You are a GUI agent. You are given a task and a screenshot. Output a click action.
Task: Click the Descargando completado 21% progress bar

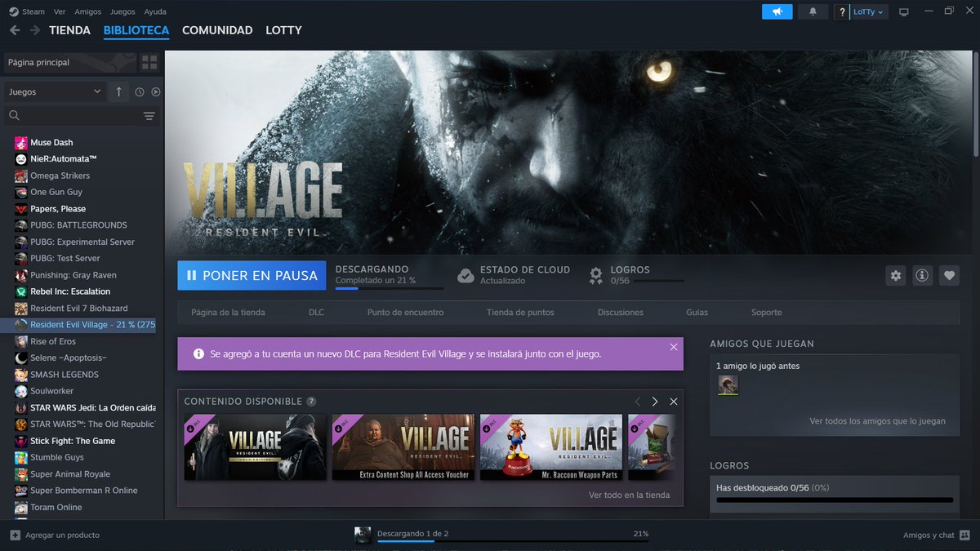point(389,288)
